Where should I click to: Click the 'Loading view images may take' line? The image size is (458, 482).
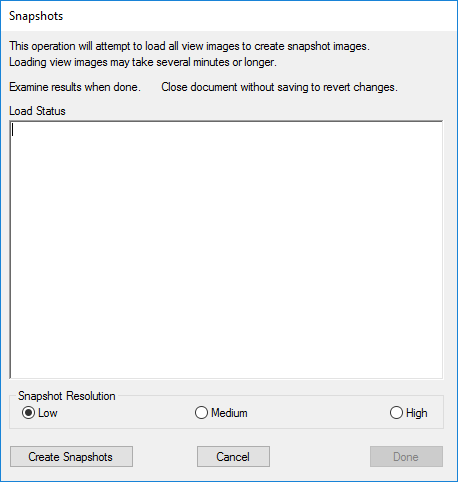click(x=143, y=62)
